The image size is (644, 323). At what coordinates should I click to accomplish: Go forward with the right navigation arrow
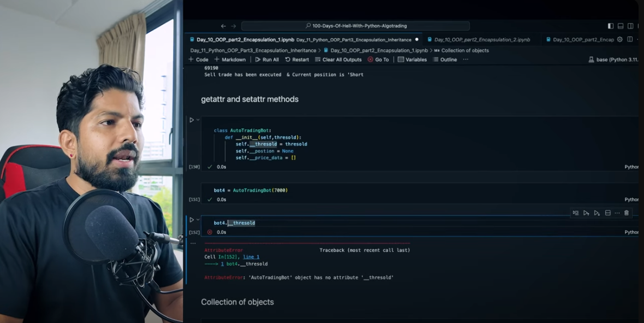tap(233, 26)
